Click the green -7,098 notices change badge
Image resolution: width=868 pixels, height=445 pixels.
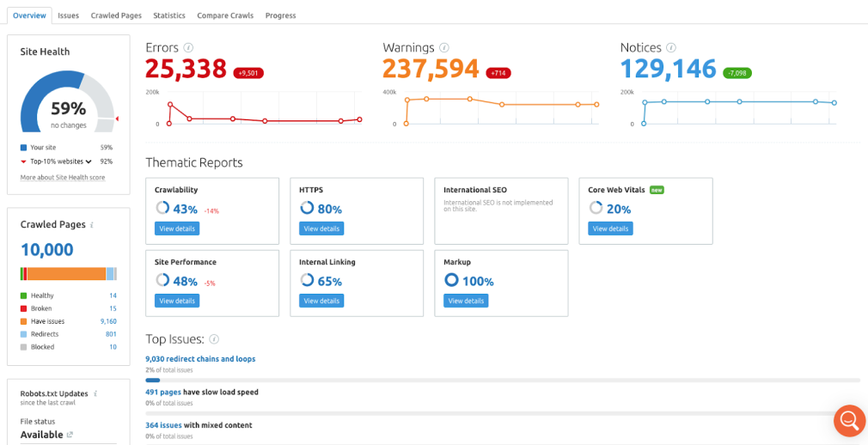click(737, 72)
